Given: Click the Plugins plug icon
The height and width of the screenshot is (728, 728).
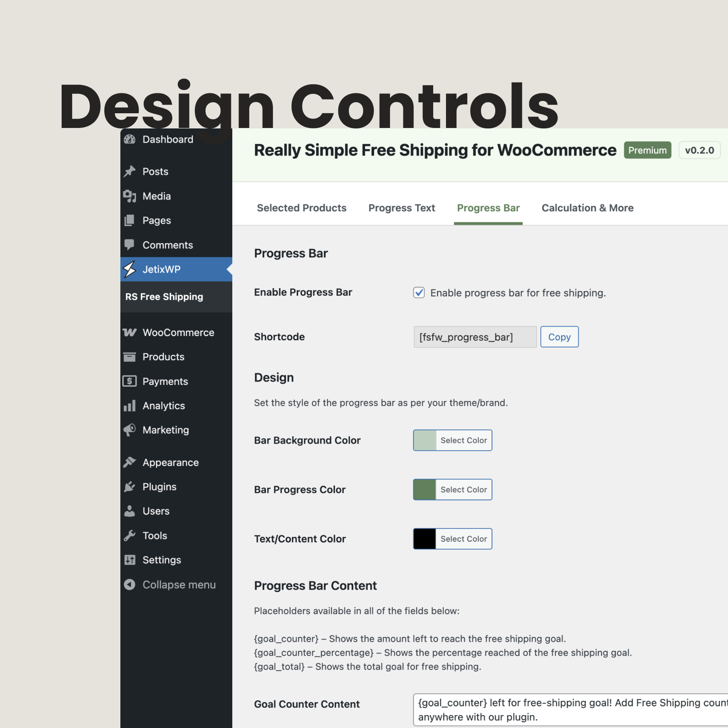Looking at the screenshot, I should click(129, 487).
